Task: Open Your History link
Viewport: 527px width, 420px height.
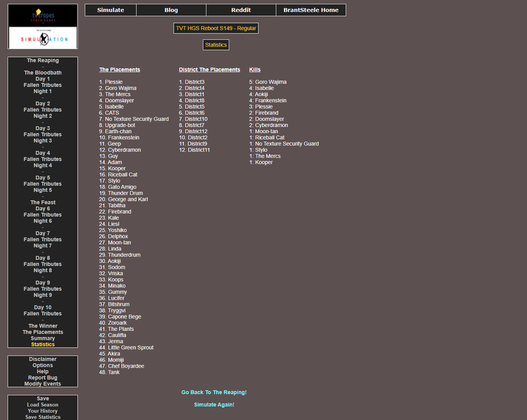Action: click(x=43, y=411)
